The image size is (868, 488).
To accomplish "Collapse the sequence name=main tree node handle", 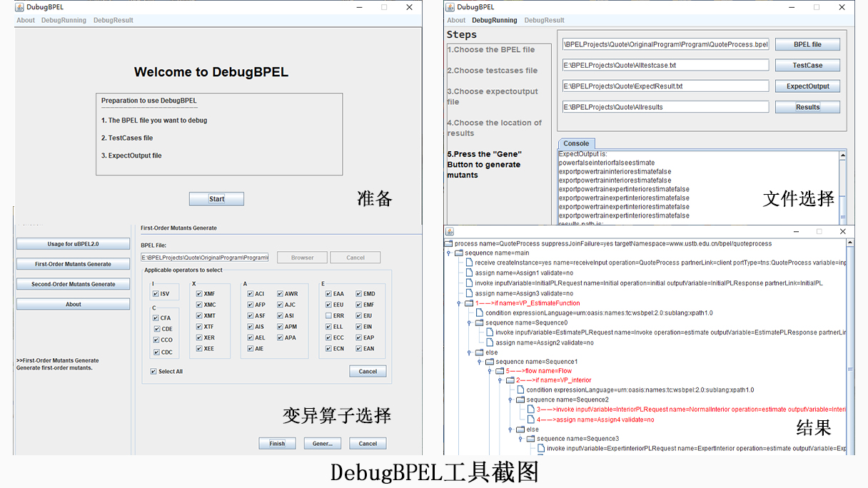I will tap(449, 253).
